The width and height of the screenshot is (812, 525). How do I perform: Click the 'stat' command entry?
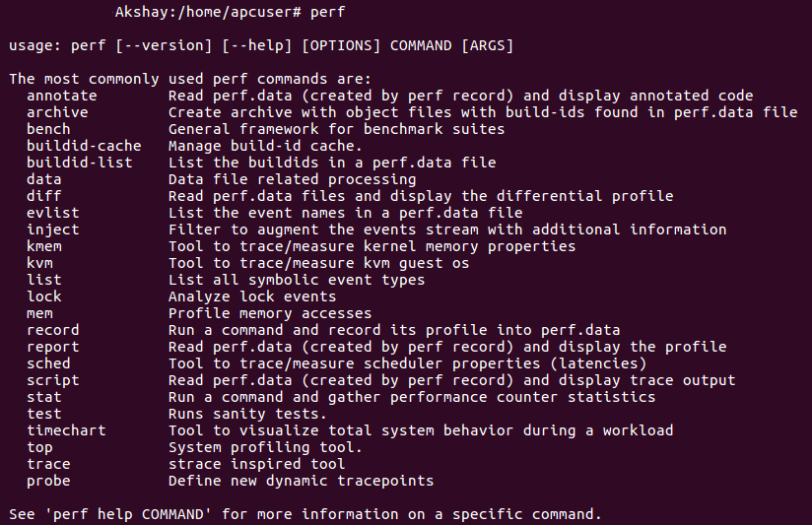tap(44, 397)
